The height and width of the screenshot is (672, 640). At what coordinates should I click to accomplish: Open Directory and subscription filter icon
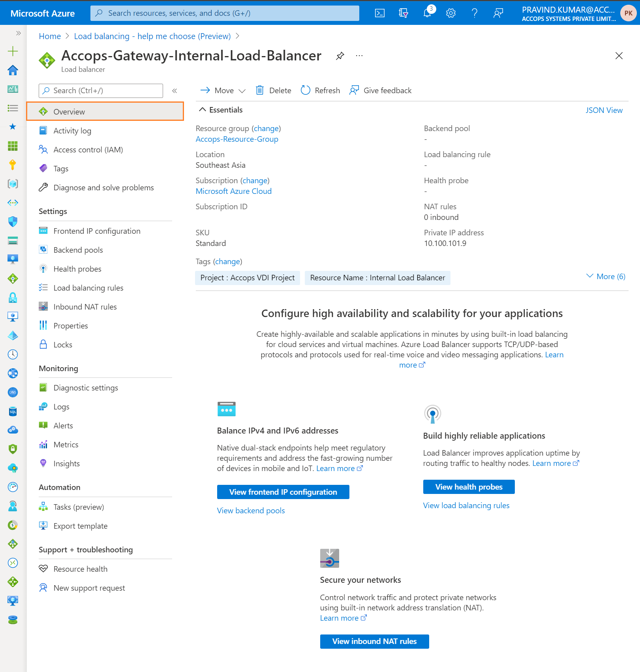[404, 13]
